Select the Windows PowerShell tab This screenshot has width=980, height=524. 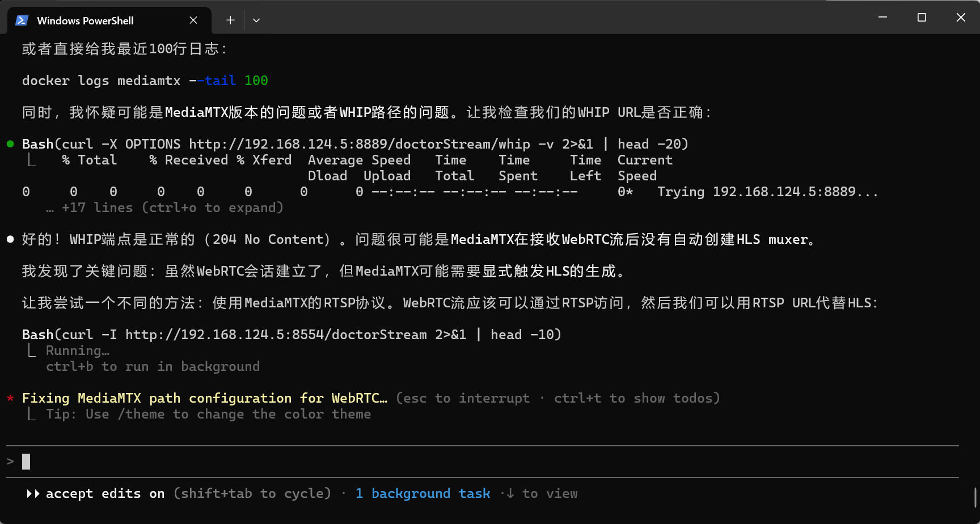click(x=109, y=20)
